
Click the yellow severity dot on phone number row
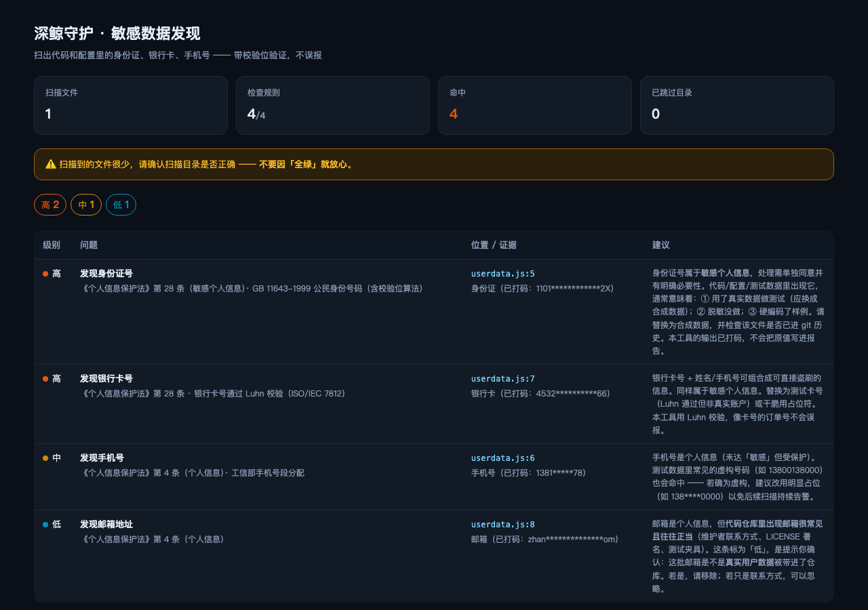pyautogui.click(x=45, y=458)
